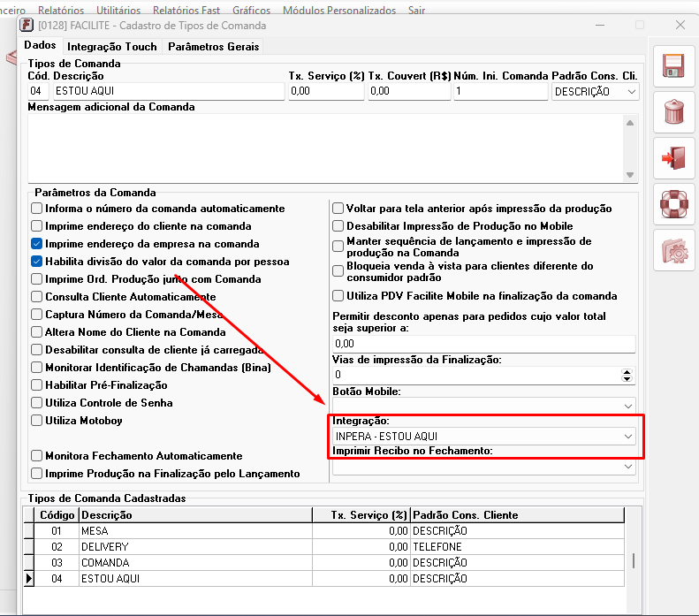Screen dimensions: 699x616
Task: Click the Padrão Cons. Cliente column header
Action: 517,515
